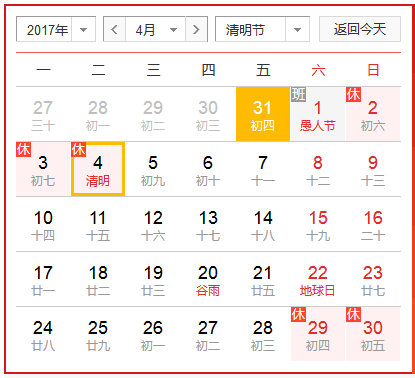Select April 22 地球日

click(x=318, y=279)
